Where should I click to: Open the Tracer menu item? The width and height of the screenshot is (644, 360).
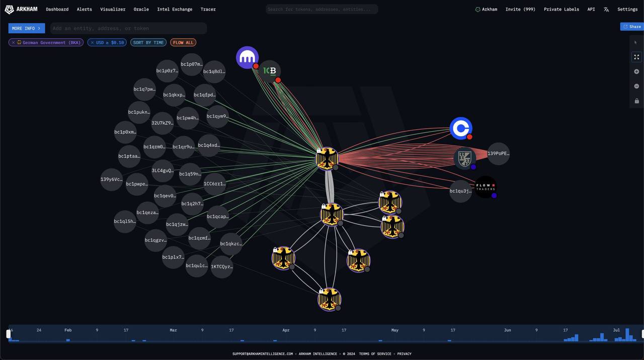click(208, 9)
